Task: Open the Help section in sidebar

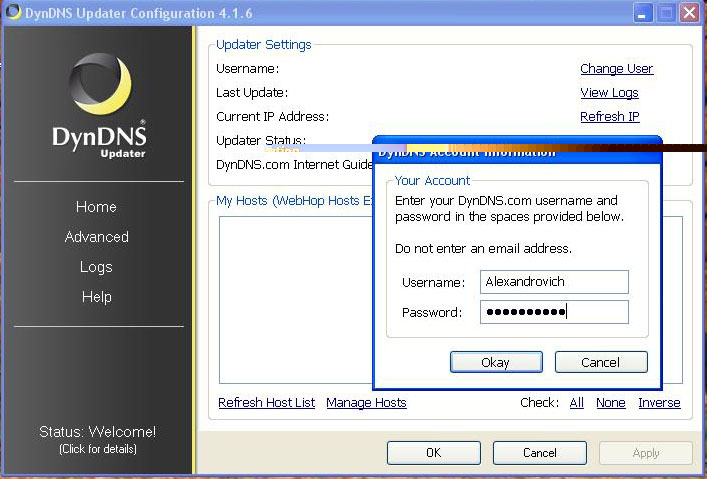Action: coord(96,297)
